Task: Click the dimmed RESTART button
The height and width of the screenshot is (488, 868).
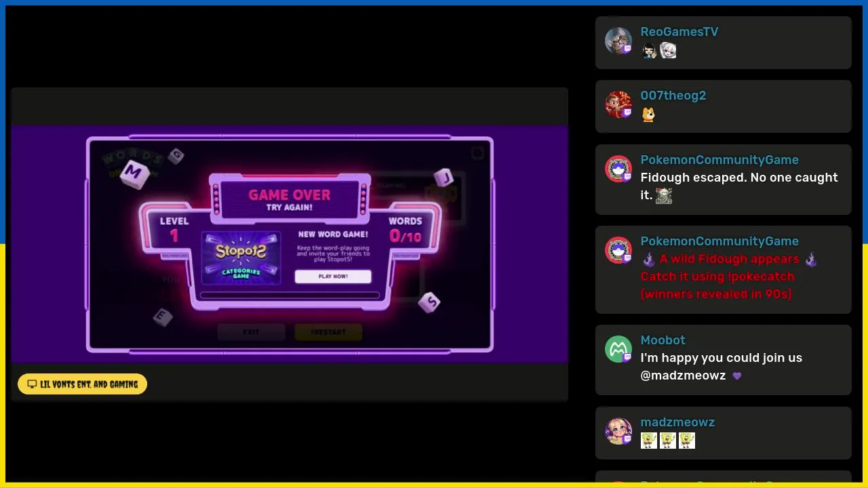Action: pyautogui.click(x=328, y=332)
